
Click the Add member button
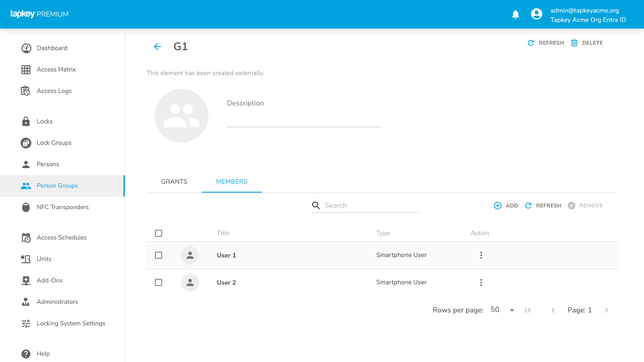tap(506, 206)
